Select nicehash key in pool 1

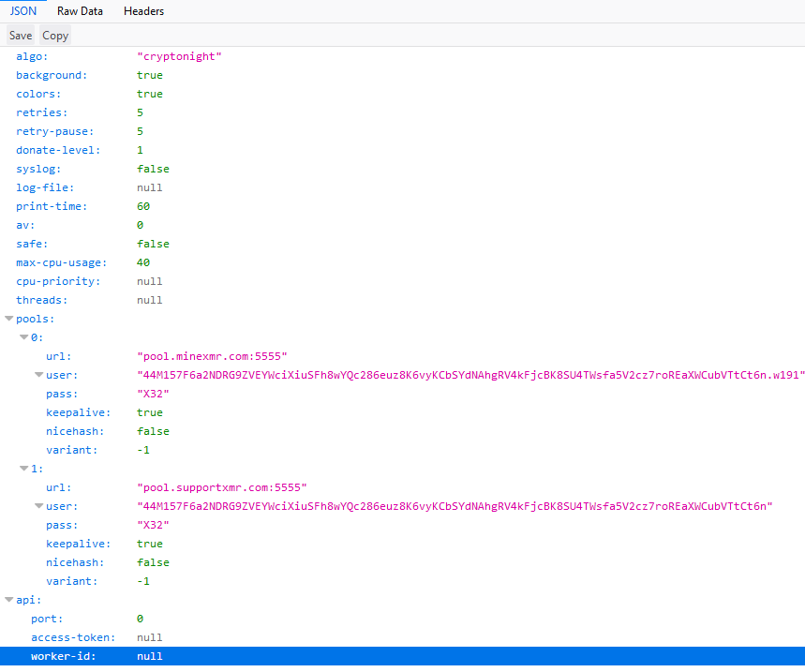click(x=75, y=562)
